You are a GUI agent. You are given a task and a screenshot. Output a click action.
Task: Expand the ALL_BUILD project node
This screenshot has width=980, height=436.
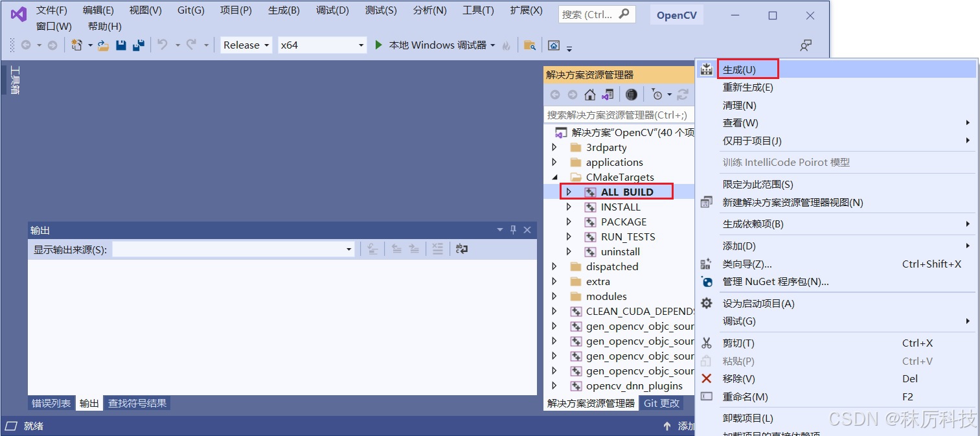coord(569,192)
